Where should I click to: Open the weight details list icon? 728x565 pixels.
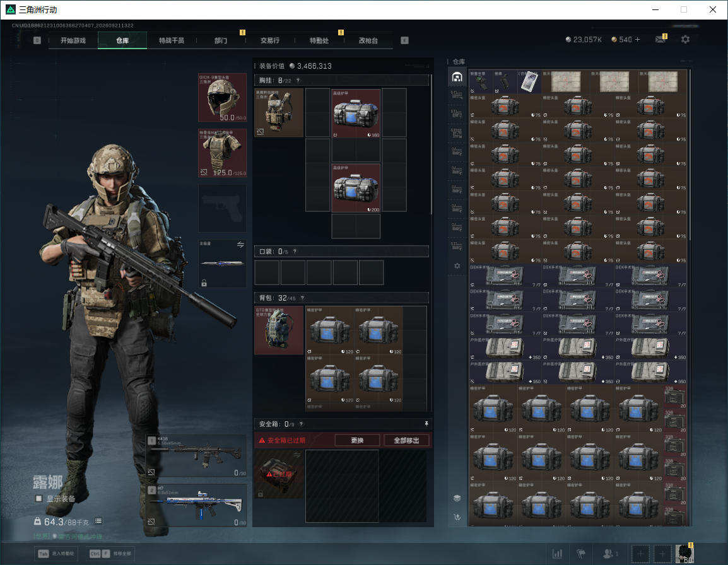coord(98,521)
